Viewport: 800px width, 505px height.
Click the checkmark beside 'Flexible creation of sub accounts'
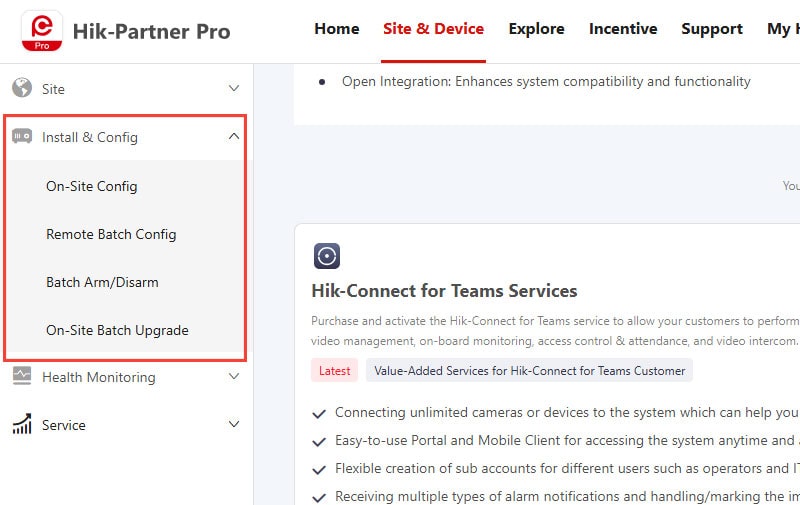click(319, 469)
